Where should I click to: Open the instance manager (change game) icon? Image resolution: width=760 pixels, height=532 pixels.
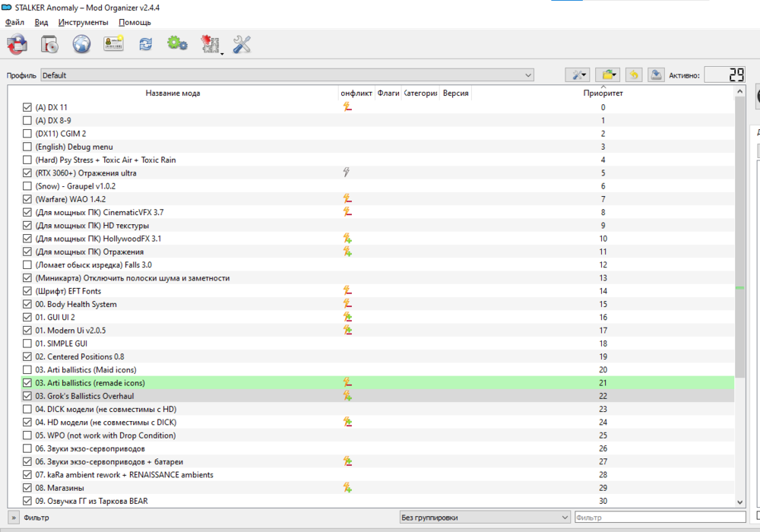coord(17,45)
